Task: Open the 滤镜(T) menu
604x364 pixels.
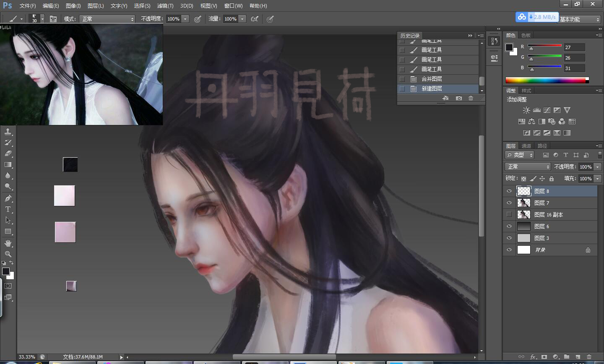Action: click(165, 6)
